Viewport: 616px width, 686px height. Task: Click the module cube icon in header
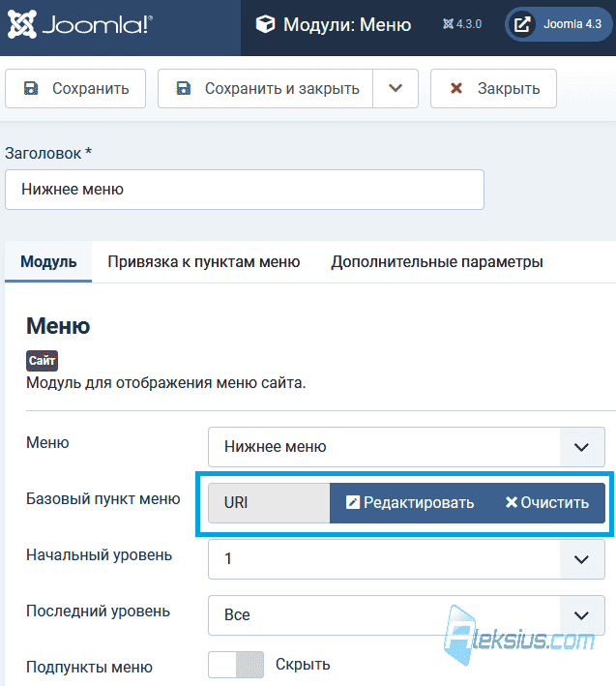click(265, 24)
